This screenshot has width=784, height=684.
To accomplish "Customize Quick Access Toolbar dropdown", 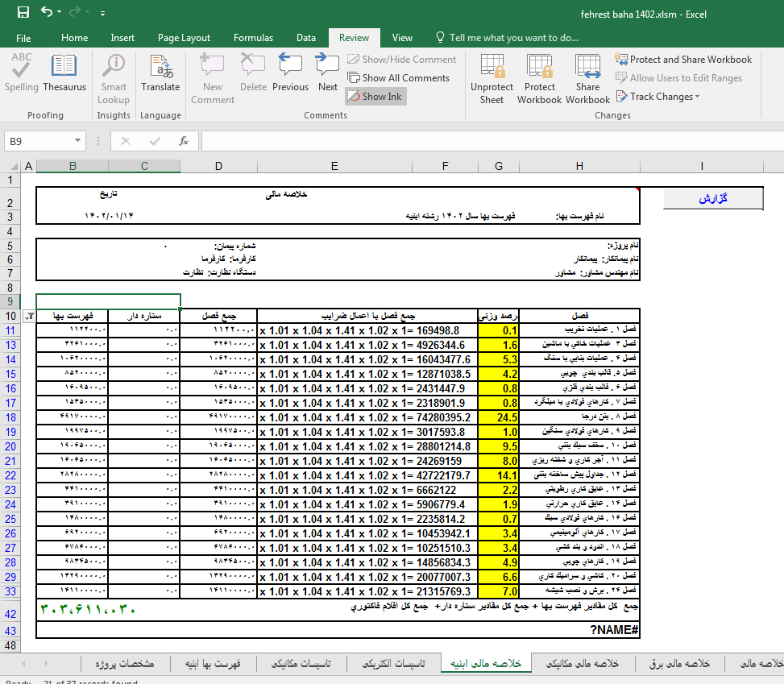I will click(x=102, y=14).
